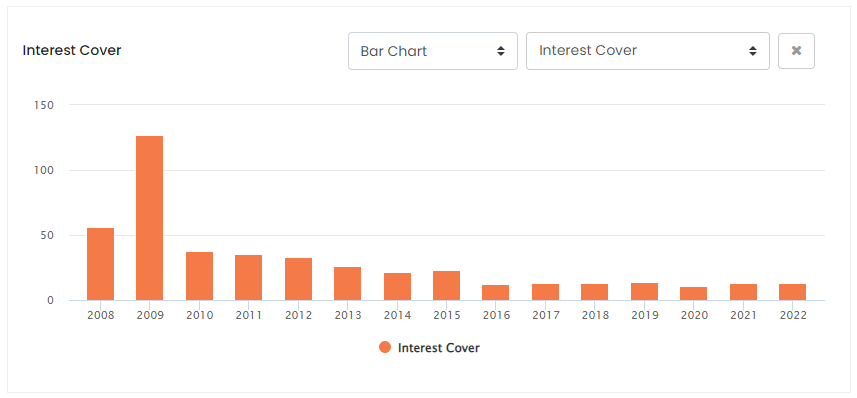Viewport: 857px width, 398px height.
Task: Click the 2008 bar in the chart
Action: pos(101,264)
